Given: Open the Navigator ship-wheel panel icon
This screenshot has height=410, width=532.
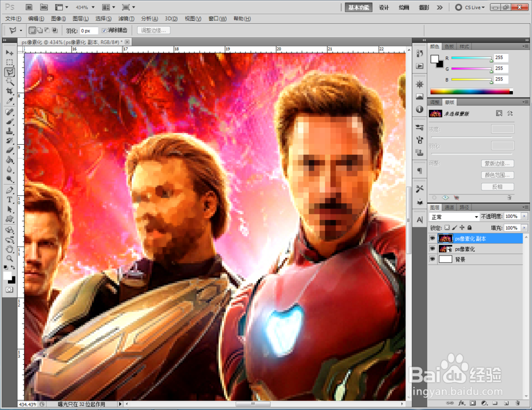Looking at the screenshot, I should click(x=420, y=84).
